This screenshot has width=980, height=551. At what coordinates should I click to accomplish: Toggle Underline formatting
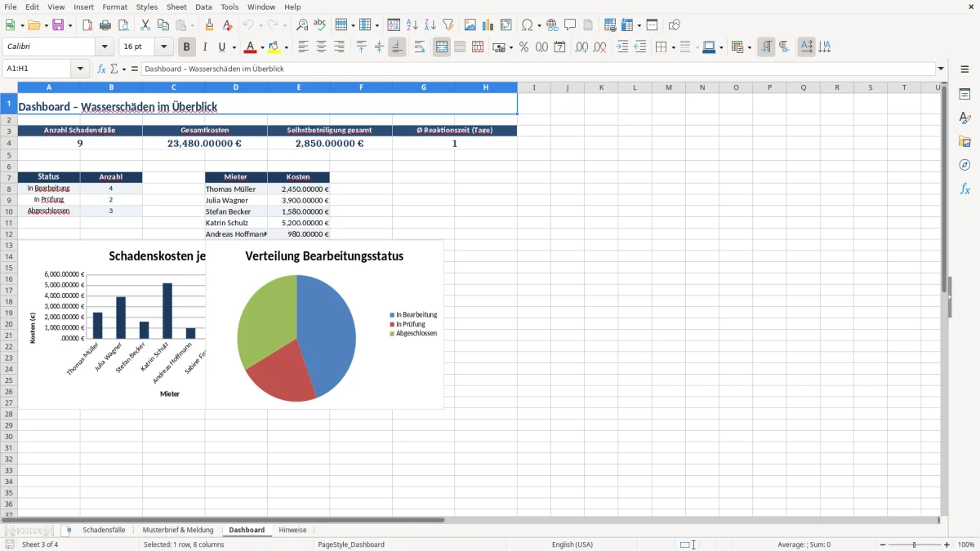tap(221, 47)
